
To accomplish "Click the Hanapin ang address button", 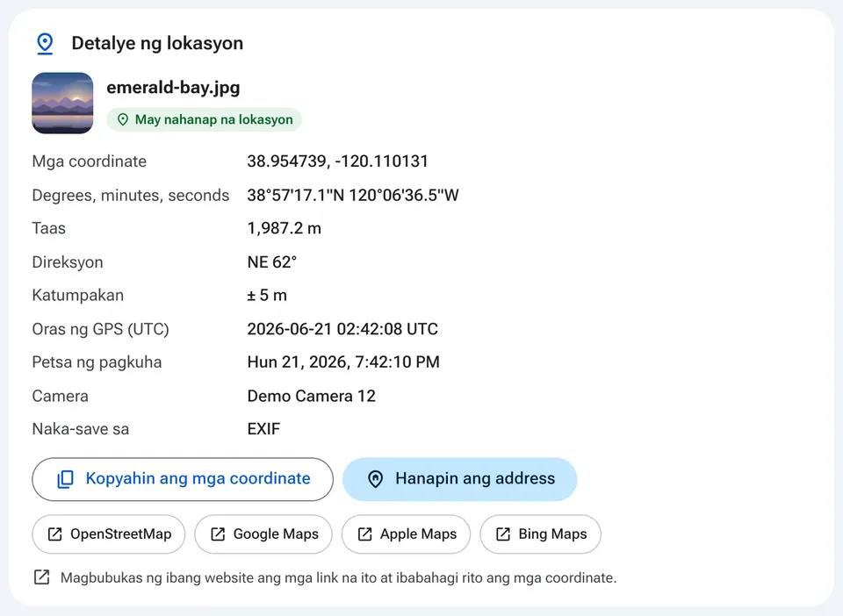I will point(459,479).
